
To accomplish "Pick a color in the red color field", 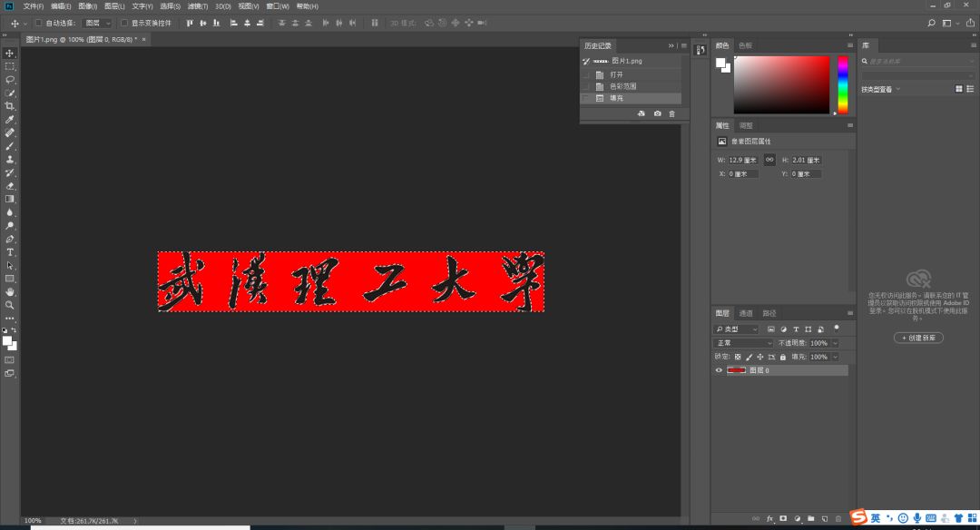I will point(781,84).
